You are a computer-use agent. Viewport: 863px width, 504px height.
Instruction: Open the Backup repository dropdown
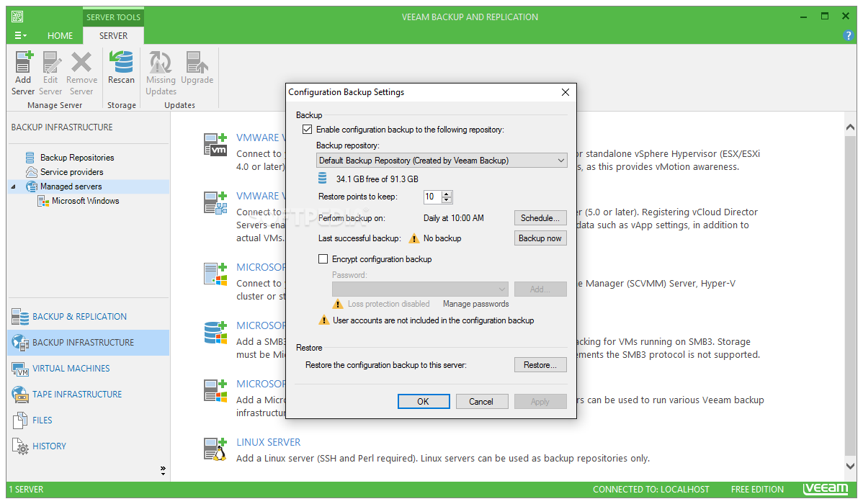(x=442, y=161)
